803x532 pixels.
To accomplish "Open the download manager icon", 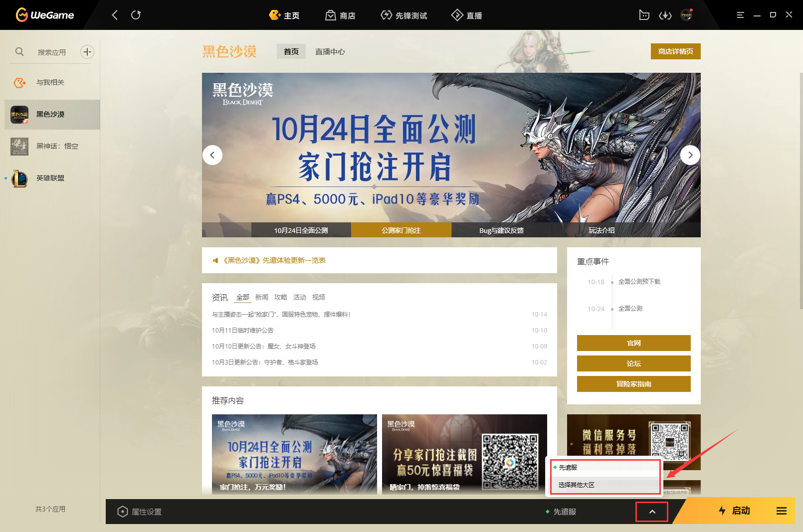I will pyautogui.click(x=665, y=15).
